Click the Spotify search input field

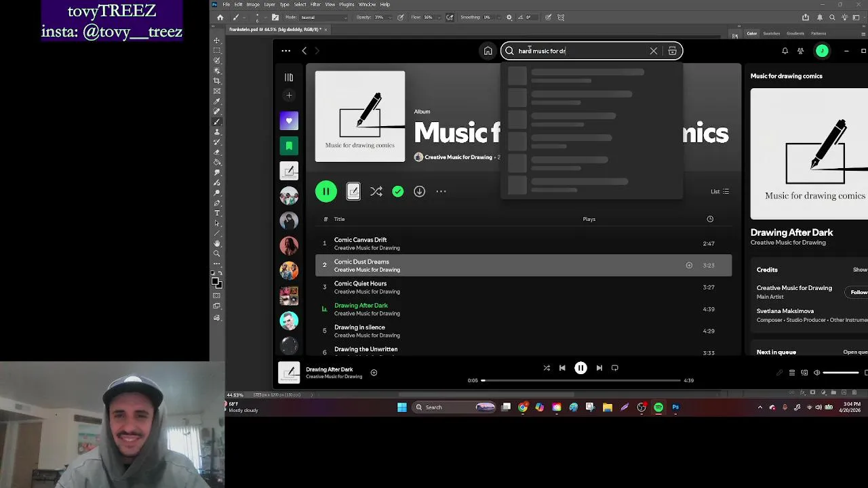tap(582, 51)
